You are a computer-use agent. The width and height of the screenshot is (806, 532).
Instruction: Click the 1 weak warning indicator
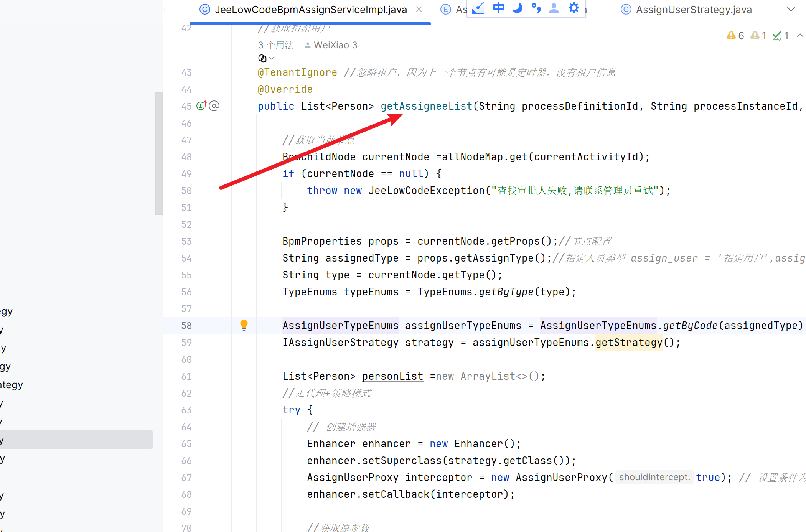[x=759, y=36]
